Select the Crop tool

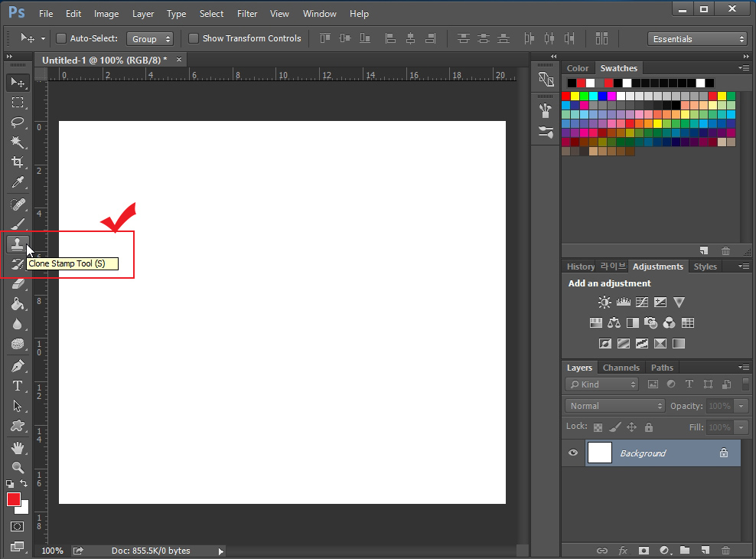18,162
